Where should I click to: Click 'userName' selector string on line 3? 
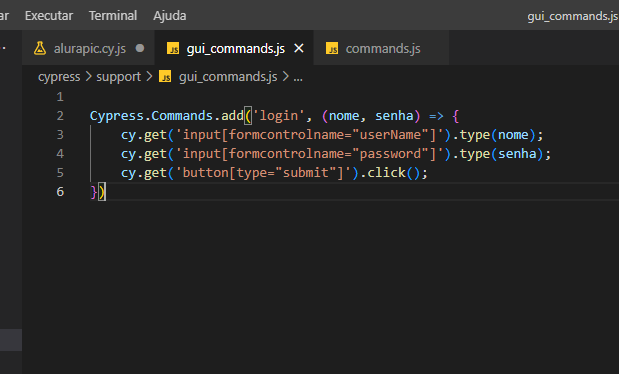tap(390, 135)
